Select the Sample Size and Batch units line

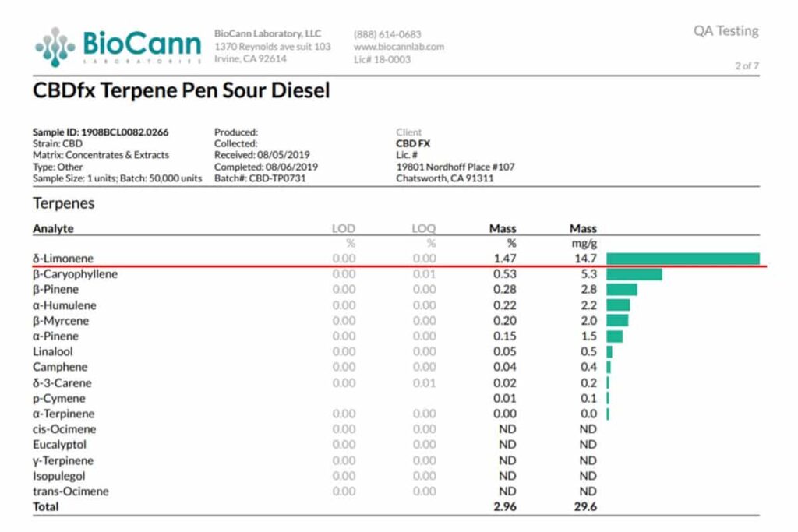click(x=117, y=178)
